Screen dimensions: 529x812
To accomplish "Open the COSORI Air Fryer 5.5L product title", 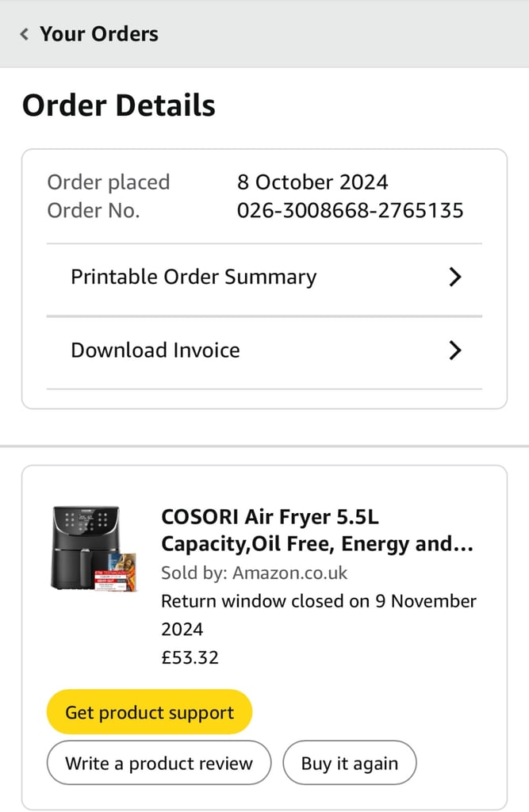I will coord(317,530).
